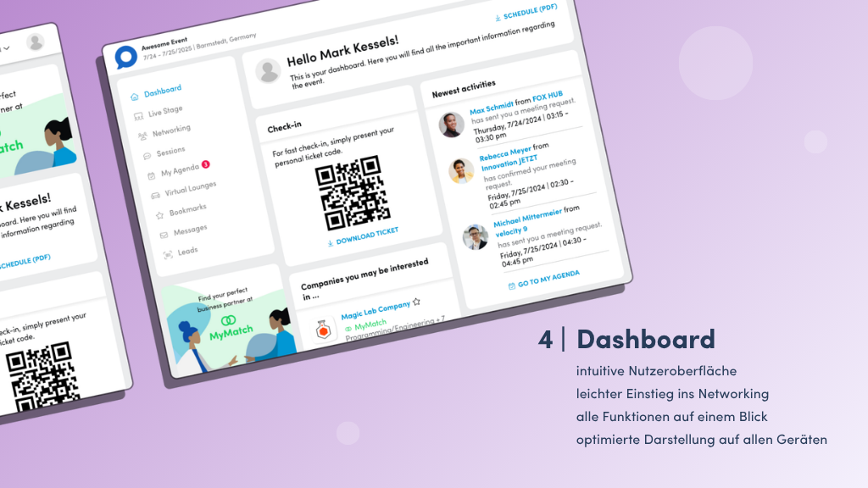
Task: Click the My Agenda calendar icon
Action: pos(151,175)
